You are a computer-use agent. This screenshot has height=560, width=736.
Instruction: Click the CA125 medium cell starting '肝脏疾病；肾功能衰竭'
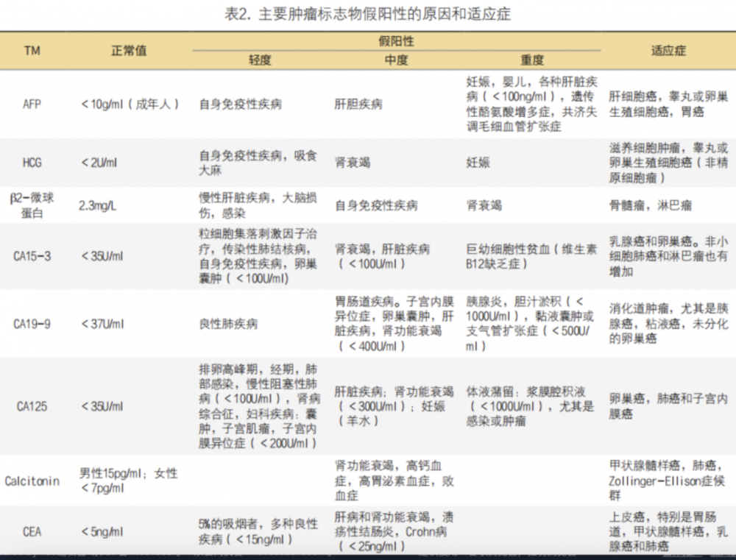(x=394, y=406)
